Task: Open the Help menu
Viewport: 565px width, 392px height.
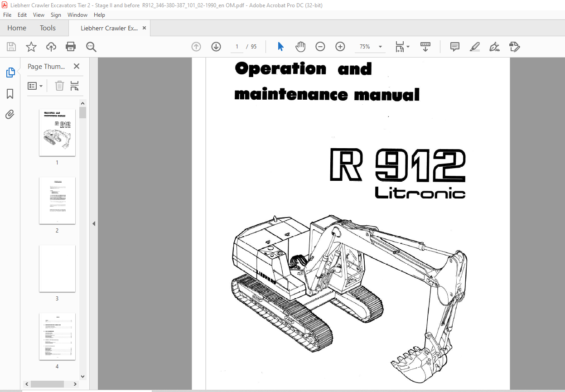Action: [99, 15]
